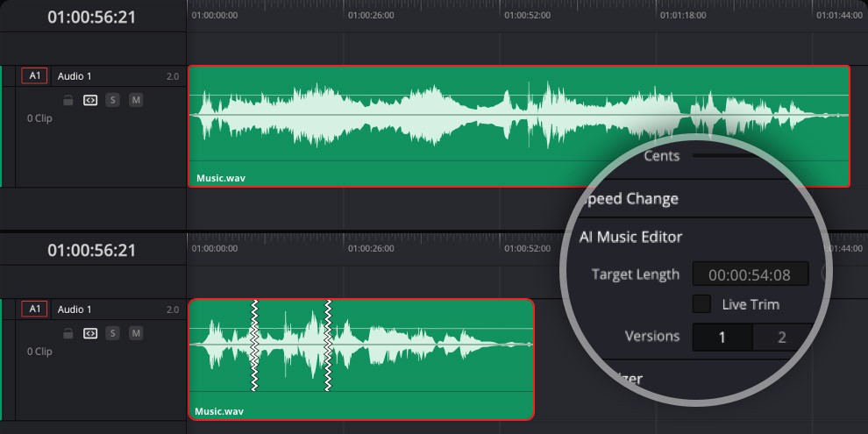Click the Target Length timecode field

click(750, 274)
